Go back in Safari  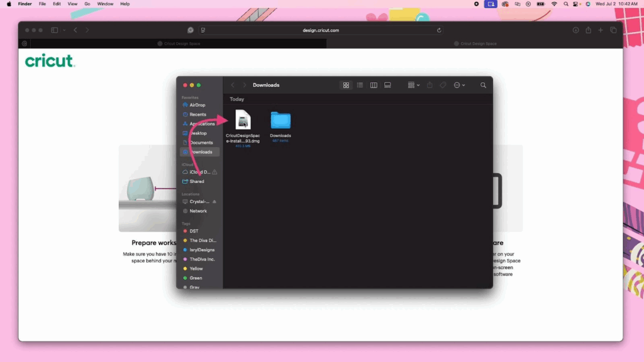click(x=75, y=30)
